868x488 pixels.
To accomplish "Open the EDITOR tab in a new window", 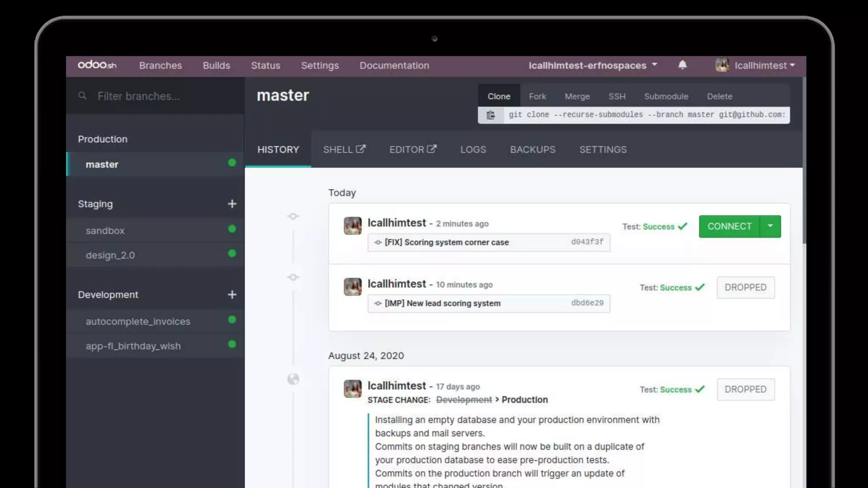I will point(412,150).
